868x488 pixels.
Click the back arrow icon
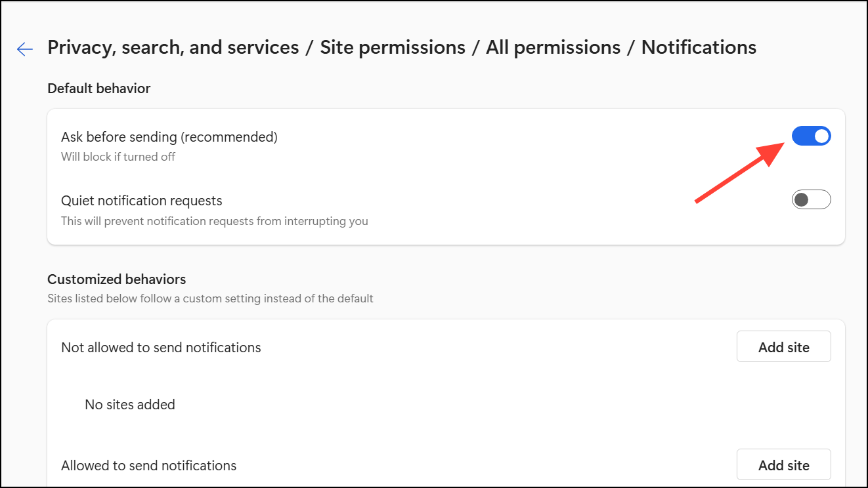click(25, 49)
